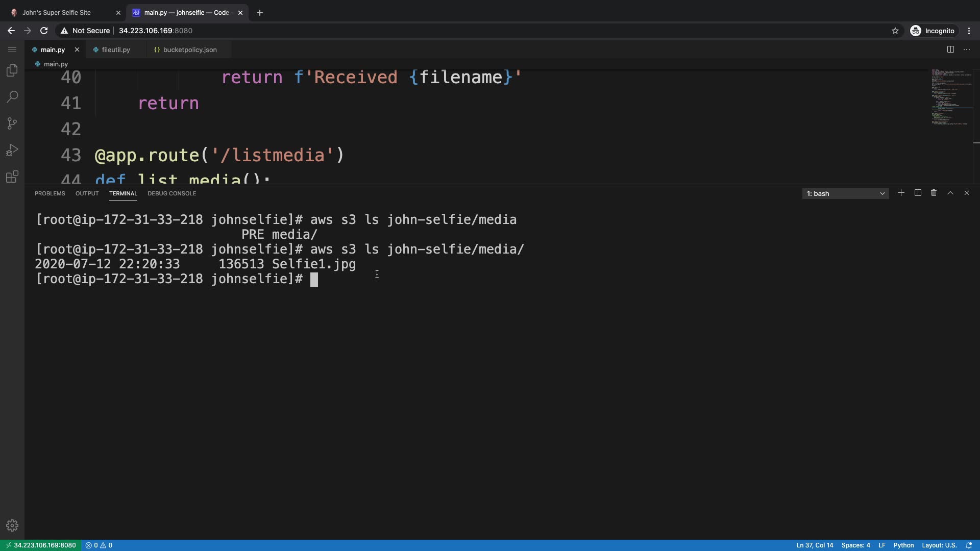Screen dimensions: 980x551
Task: Open the Explorer view in activity bar
Action: [12, 70]
